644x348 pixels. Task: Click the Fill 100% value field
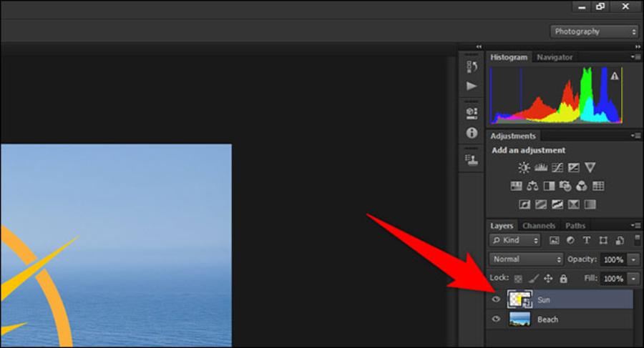(x=614, y=279)
